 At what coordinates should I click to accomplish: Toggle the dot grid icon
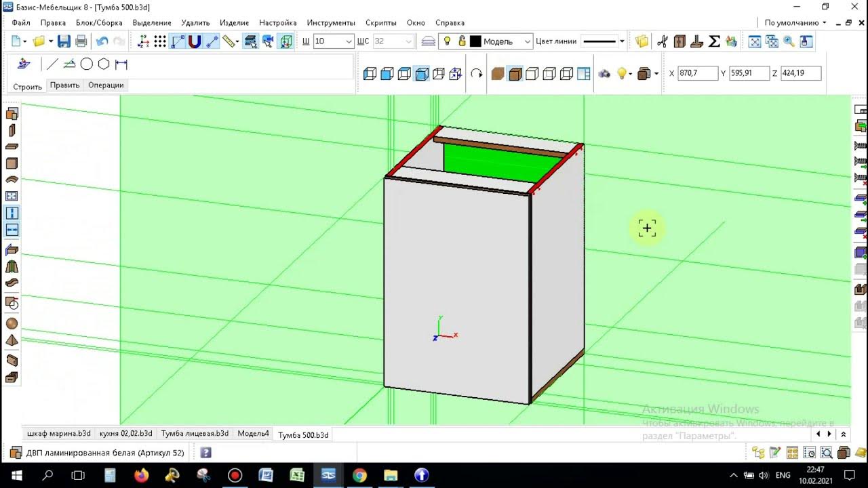click(160, 41)
